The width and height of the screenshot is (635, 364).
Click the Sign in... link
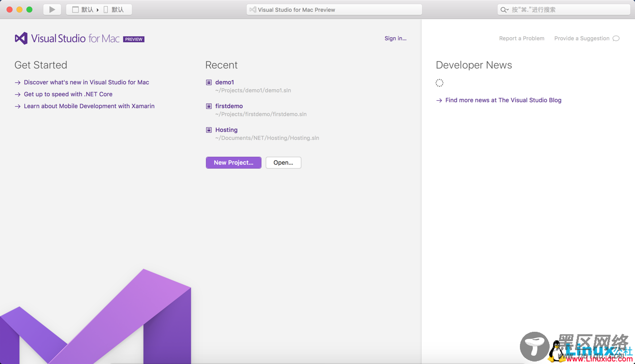395,38
